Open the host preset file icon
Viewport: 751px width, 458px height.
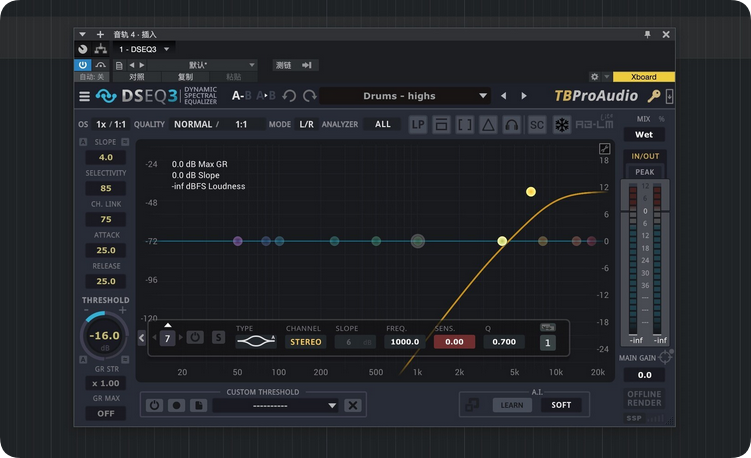point(119,65)
